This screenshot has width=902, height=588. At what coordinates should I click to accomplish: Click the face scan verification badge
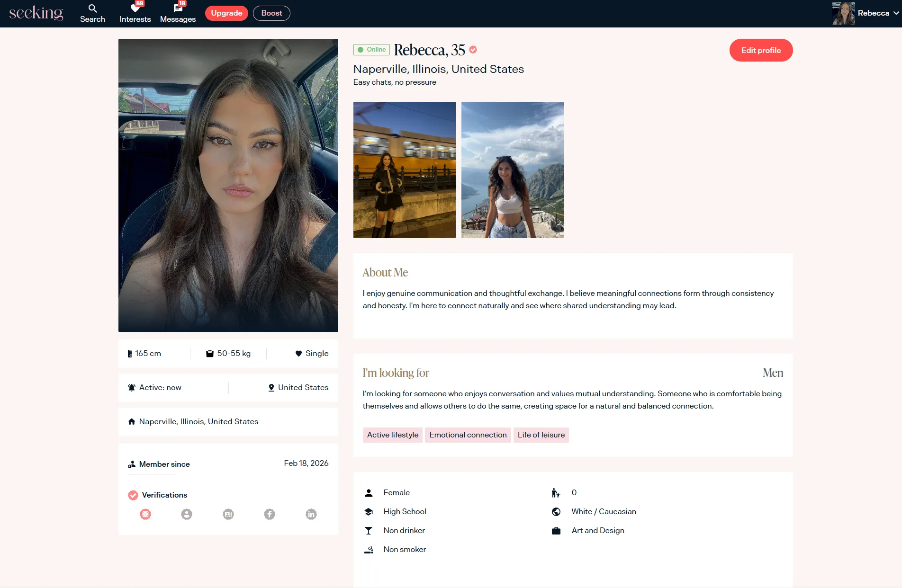(x=145, y=514)
